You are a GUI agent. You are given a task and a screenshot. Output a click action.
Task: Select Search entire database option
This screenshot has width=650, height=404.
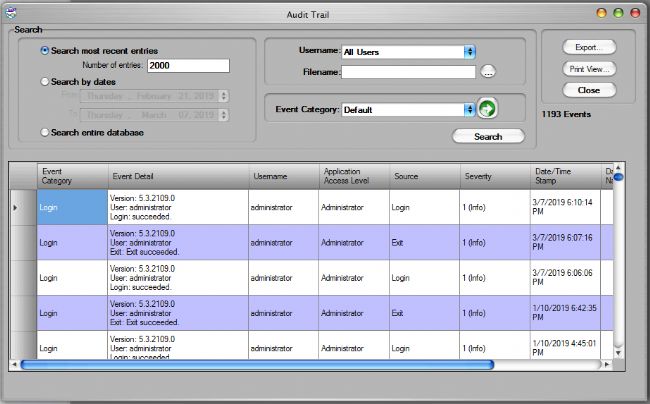pos(45,133)
